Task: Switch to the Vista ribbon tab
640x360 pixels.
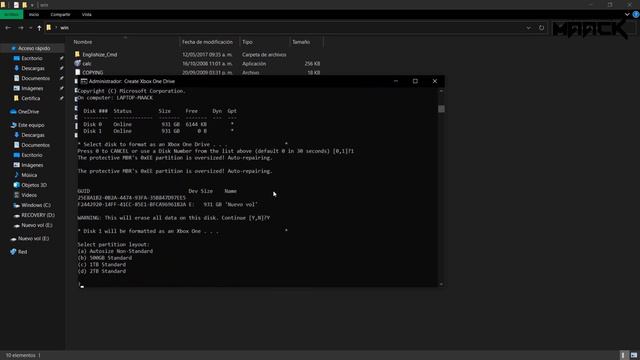Action: click(87, 14)
